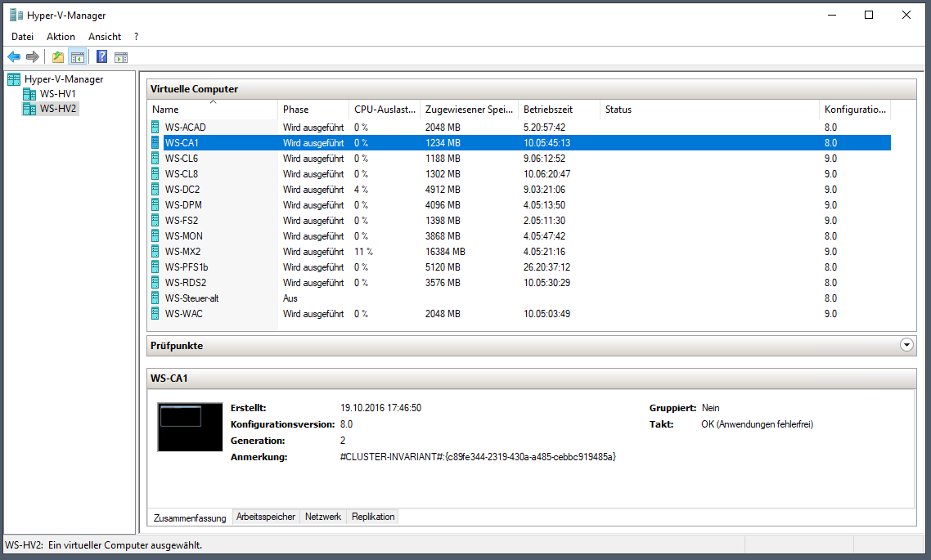931x560 pixels.
Task: Click the 4 % CPU usage cell
Action: coord(361,189)
